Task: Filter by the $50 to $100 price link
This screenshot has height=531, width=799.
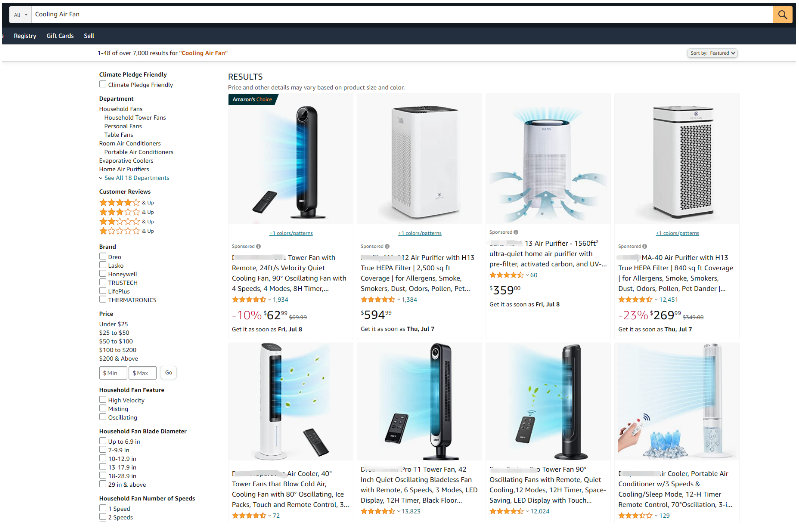Action: [x=116, y=341]
